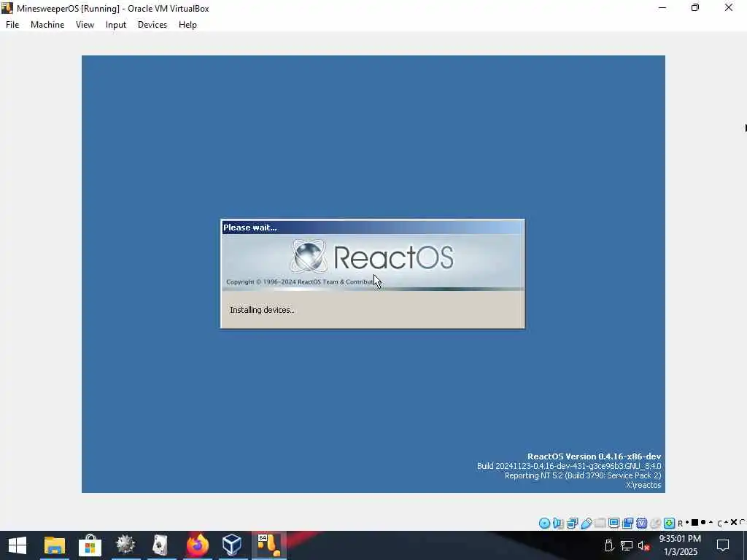This screenshot has height=560, width=747.
Task: Click the 'Installing devices...' status text
Action: coord(262,310)
